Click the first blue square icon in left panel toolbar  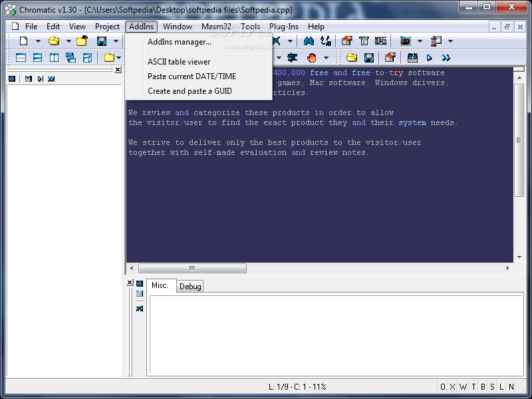(12, 79)
